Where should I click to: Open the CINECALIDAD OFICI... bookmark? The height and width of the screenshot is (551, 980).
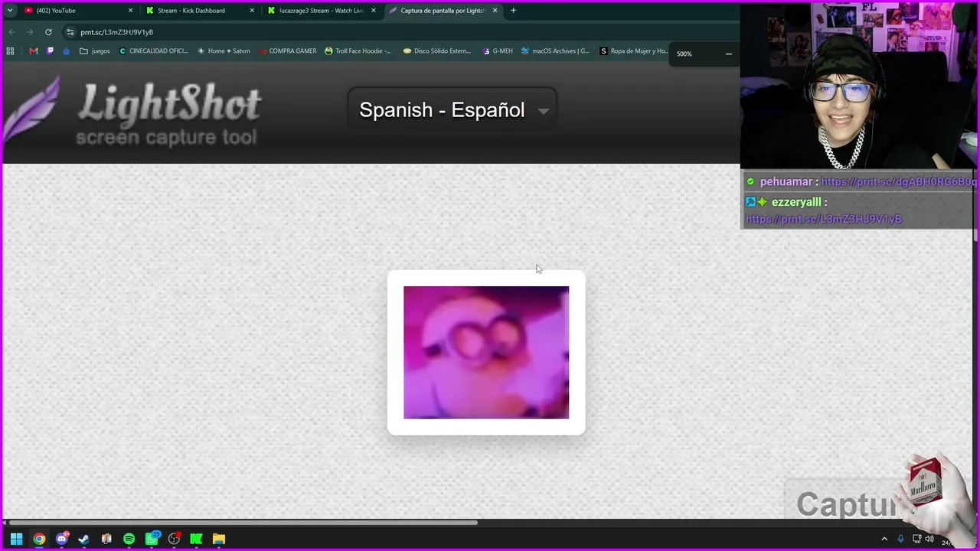click(153, 51)
